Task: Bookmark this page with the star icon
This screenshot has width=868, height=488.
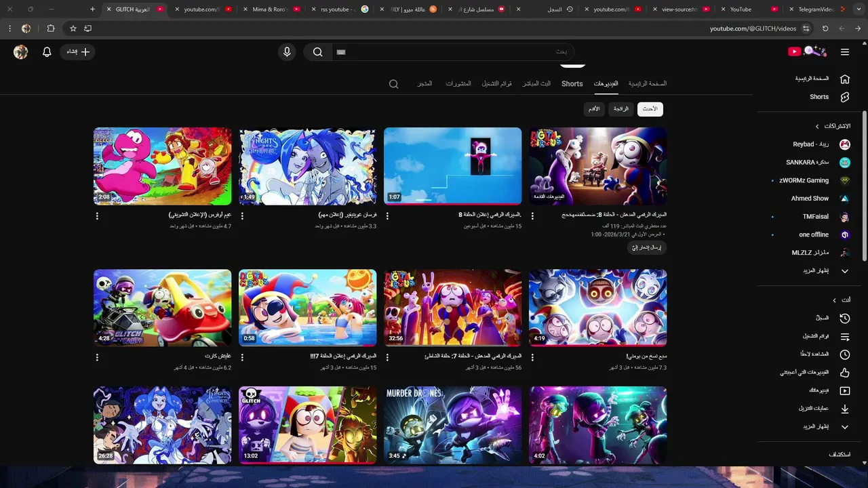Action: (73, 28)
